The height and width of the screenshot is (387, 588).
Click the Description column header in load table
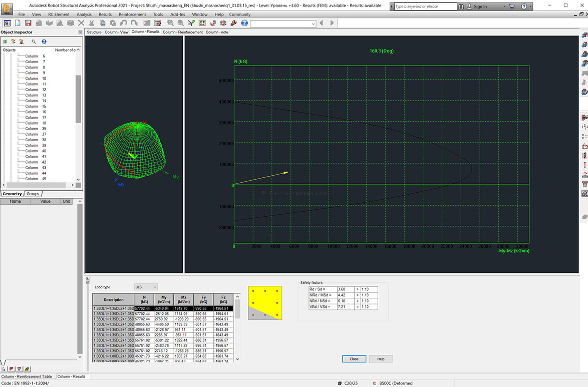(x=113, y=299)
